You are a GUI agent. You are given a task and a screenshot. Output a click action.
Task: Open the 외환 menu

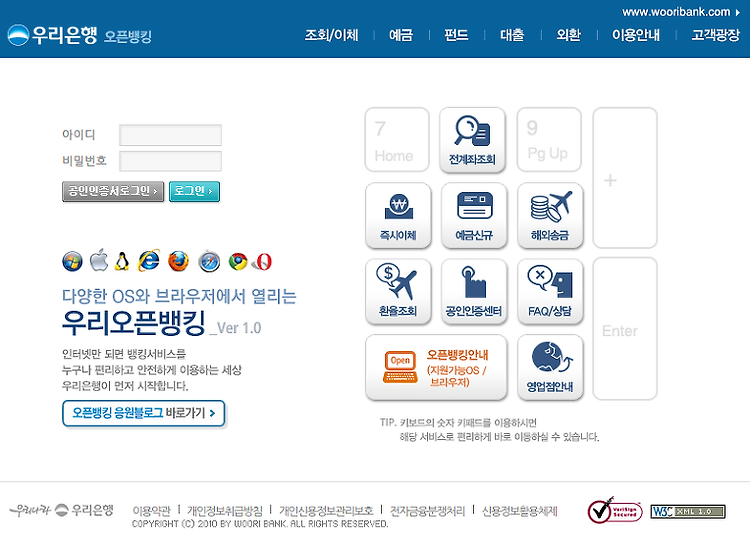(569, 35)
